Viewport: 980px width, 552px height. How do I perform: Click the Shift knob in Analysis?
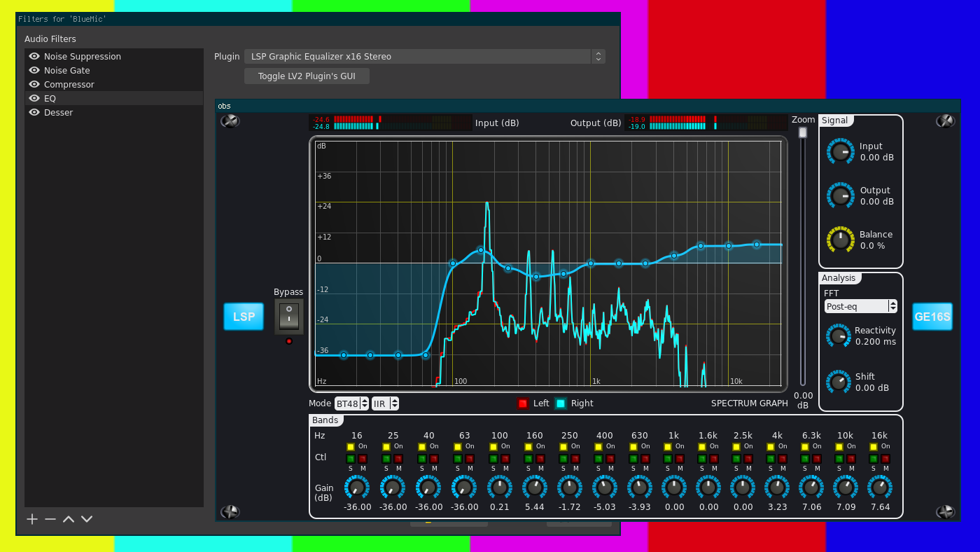coord(839,382)
